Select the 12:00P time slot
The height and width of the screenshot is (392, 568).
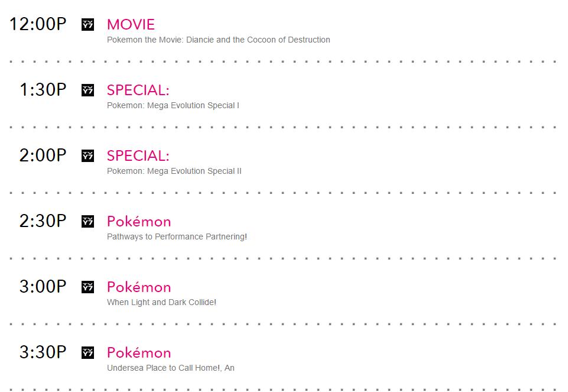click(38, 25)
